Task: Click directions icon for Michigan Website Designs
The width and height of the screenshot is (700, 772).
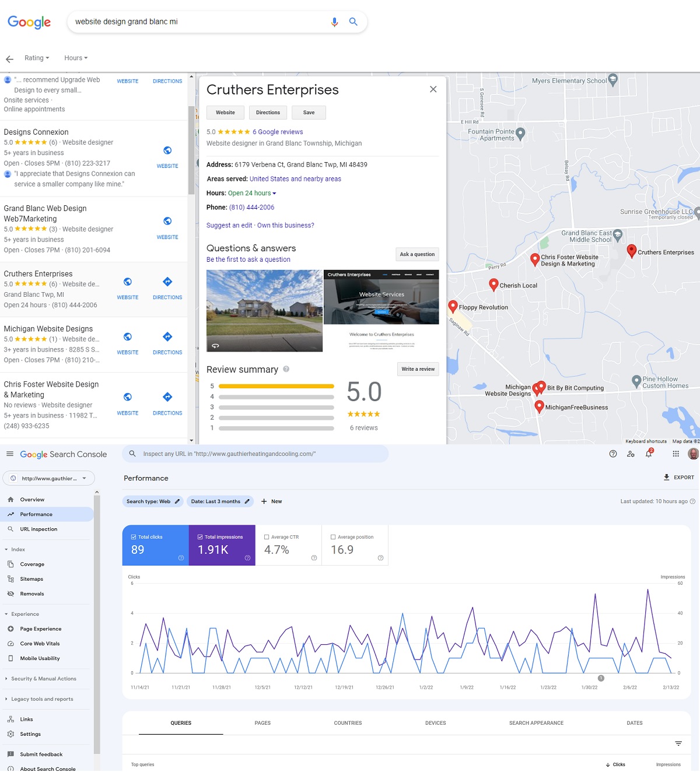Action: click(167, 337)
